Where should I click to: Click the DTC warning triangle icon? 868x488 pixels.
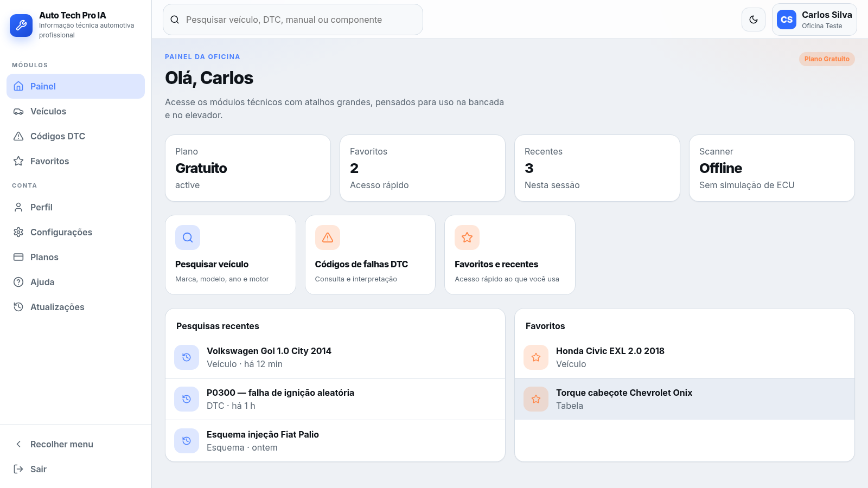328,237
